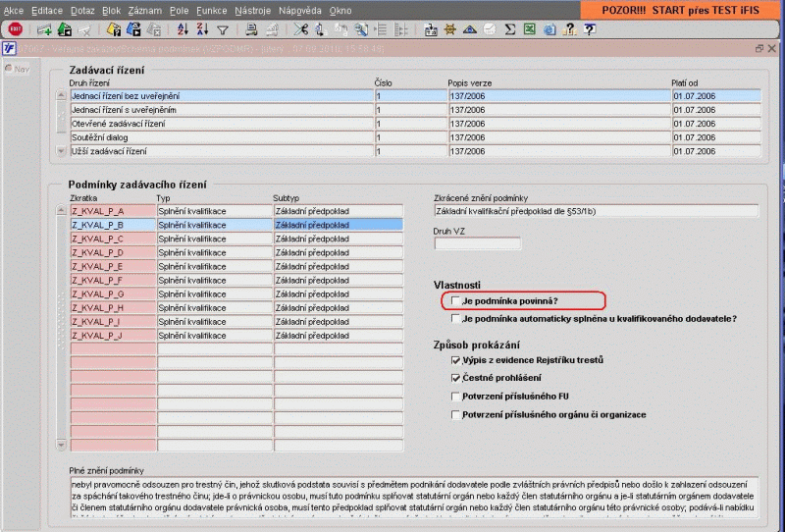The width and height of the screenshot is (785, 532).
Task: Select row 'Jednací řízení s uveřejněním'
Action: pyautogui.click(x=222, y=110)
